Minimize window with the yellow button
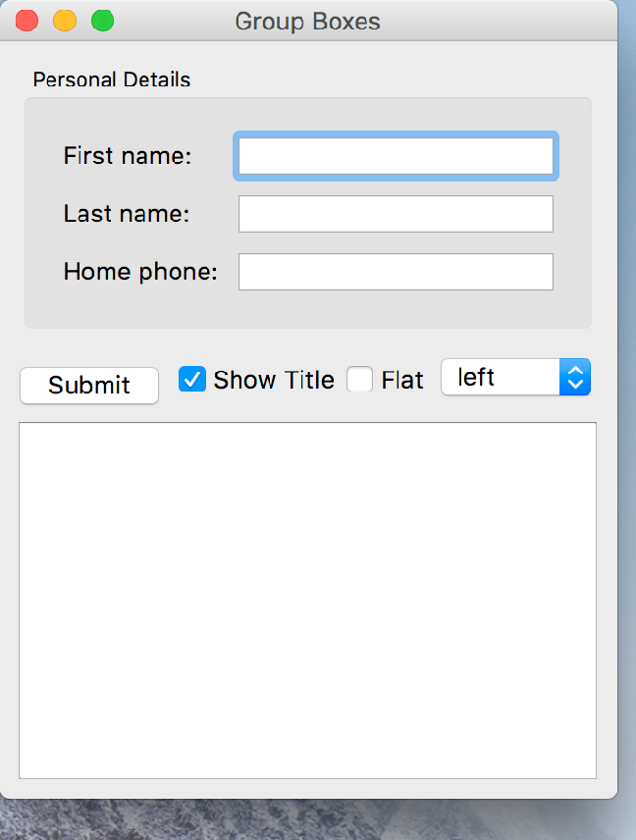636x840 pixels. tap(65, 21)
